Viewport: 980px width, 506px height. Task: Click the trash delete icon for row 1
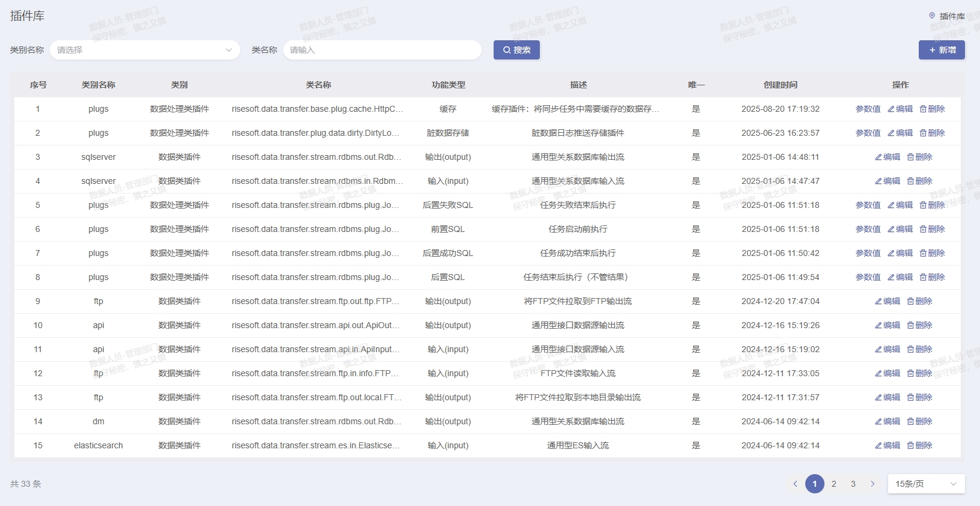click(x=923, y=109)
